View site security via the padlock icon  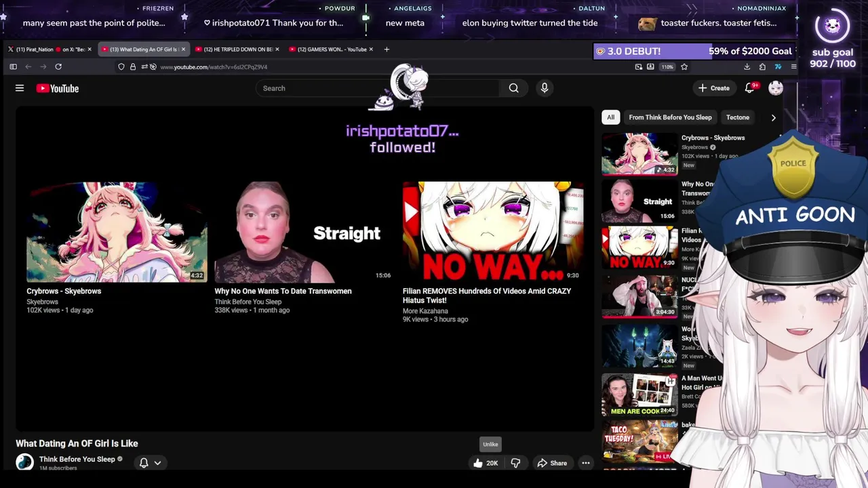point(133,66)
